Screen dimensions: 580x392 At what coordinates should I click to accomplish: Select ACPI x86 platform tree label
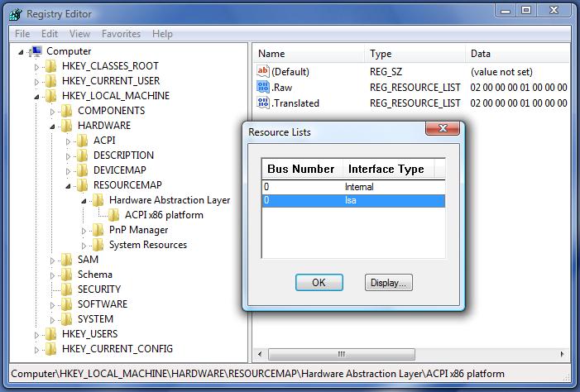click(164, 215)
